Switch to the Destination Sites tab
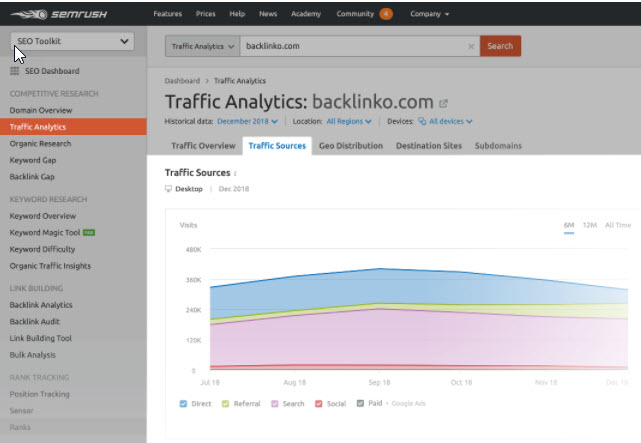Screen dimensions: 641x443 pos(429,146)
